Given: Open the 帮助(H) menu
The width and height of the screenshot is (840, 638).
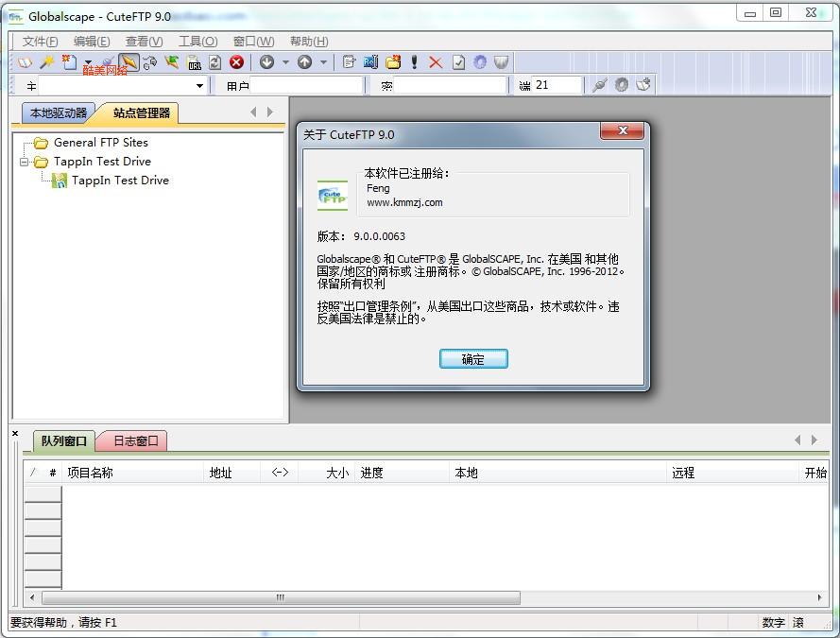Looking at the screenshot, I should (309, 42).
